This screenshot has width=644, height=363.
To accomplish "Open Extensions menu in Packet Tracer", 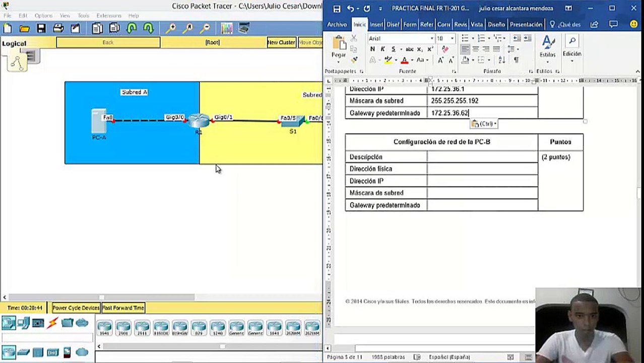I will pos(109,16).
